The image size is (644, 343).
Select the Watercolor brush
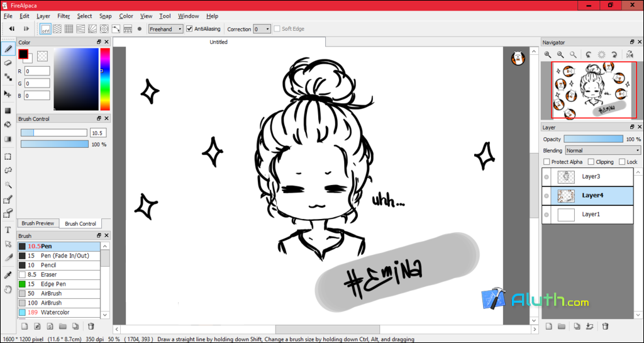coord(58,313)
